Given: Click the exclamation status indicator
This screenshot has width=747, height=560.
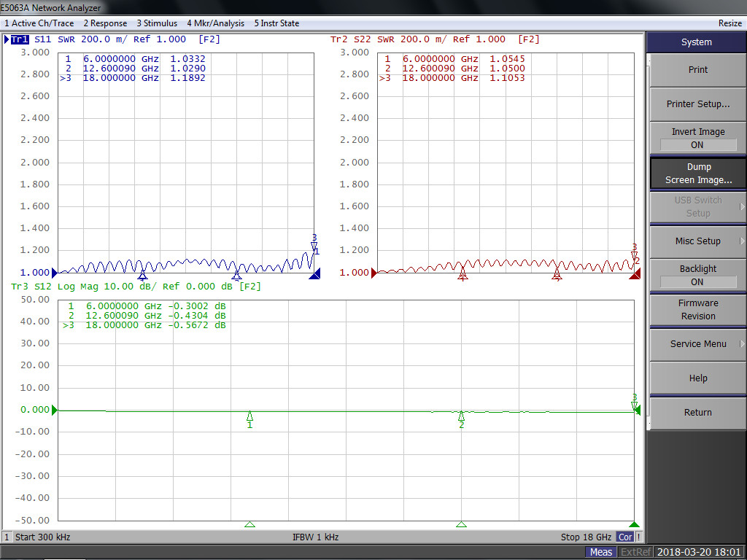Looking at the screenshot, I should pyautogui.click(x=639, y=537).
